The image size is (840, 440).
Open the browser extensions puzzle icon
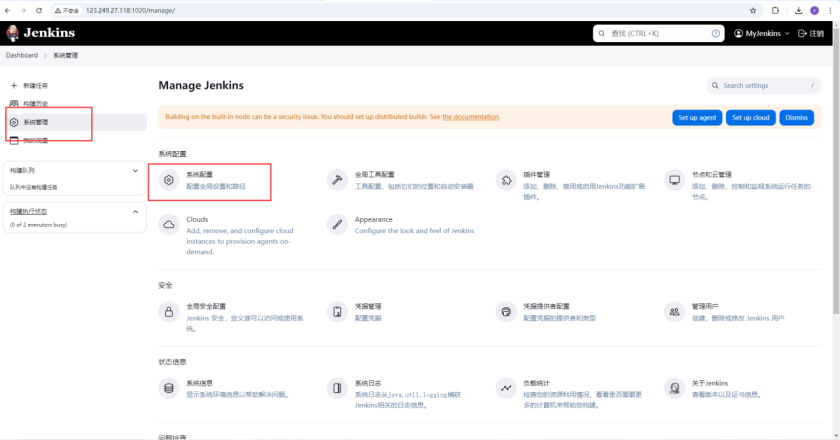click(775, 10)
